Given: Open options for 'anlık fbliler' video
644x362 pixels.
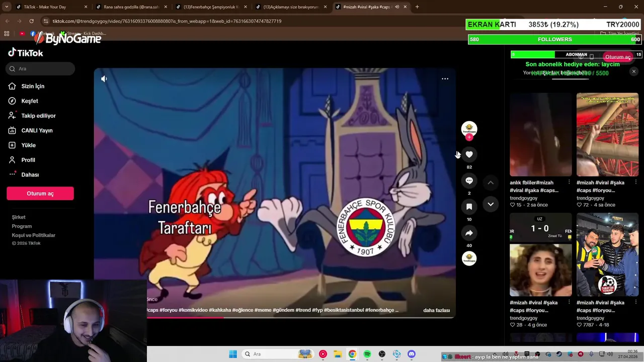Looking at the screenshot, I should pos(569,182).
